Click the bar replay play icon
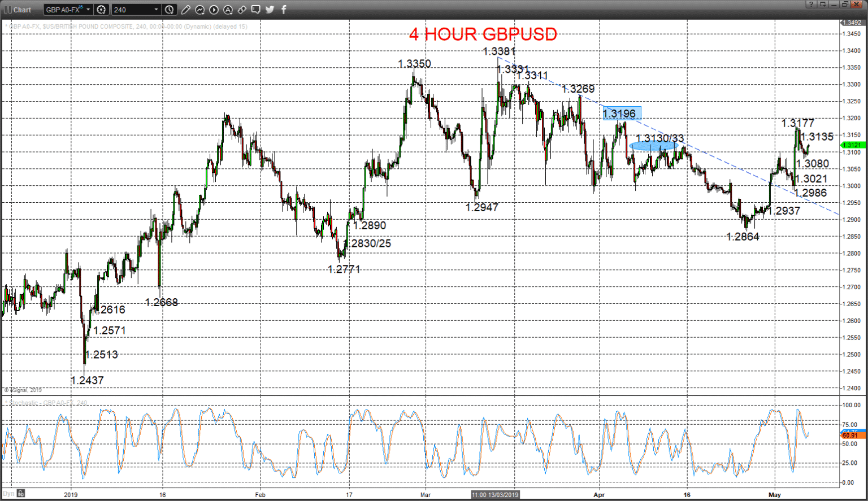The image size is (868, 501). coord(214,10)
